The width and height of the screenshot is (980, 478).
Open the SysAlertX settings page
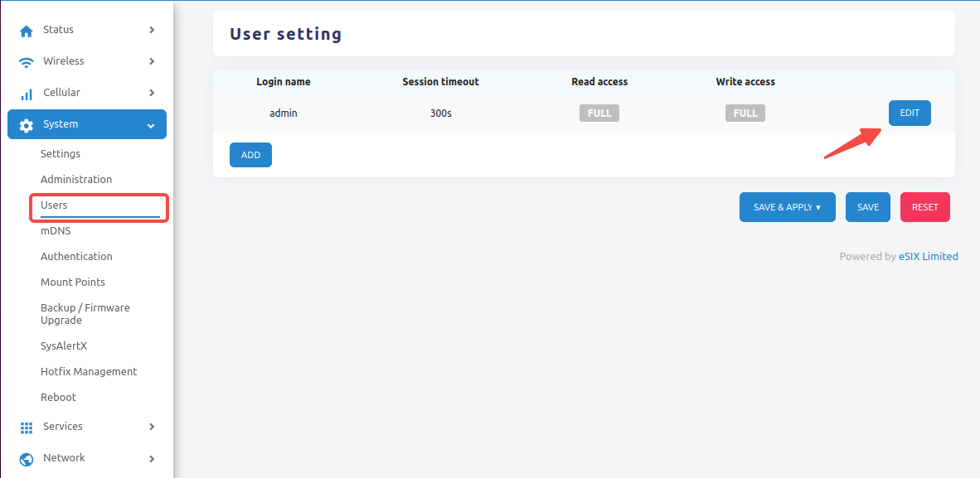click(x=65, y=345)
